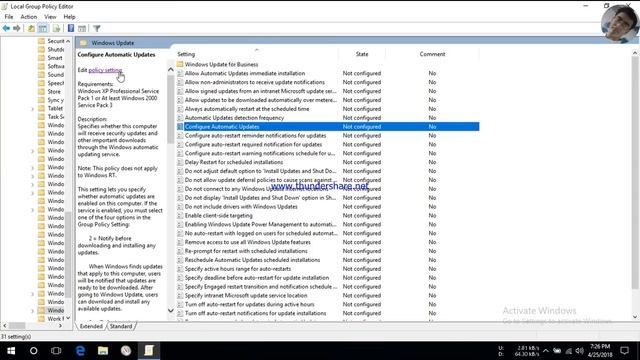This screenshot has width=640, height=360.
Task: Open the volume control in the system tray
Action: click(580, 351)
